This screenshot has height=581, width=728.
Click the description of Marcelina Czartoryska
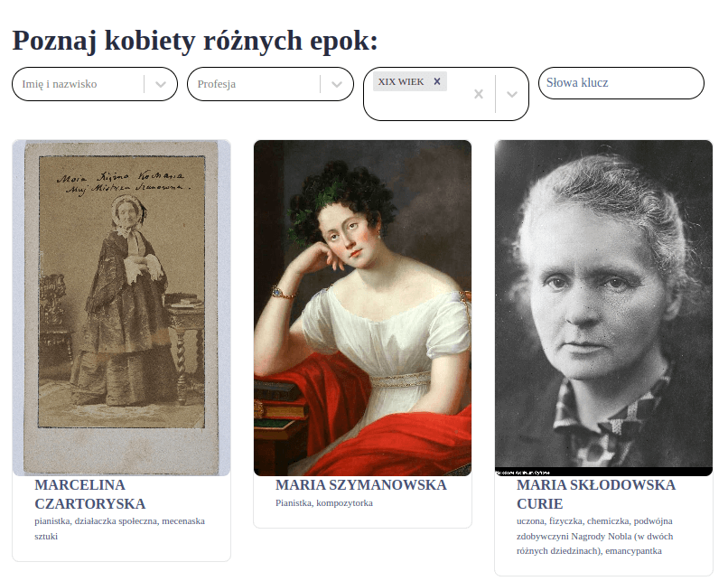click(120, 529)
